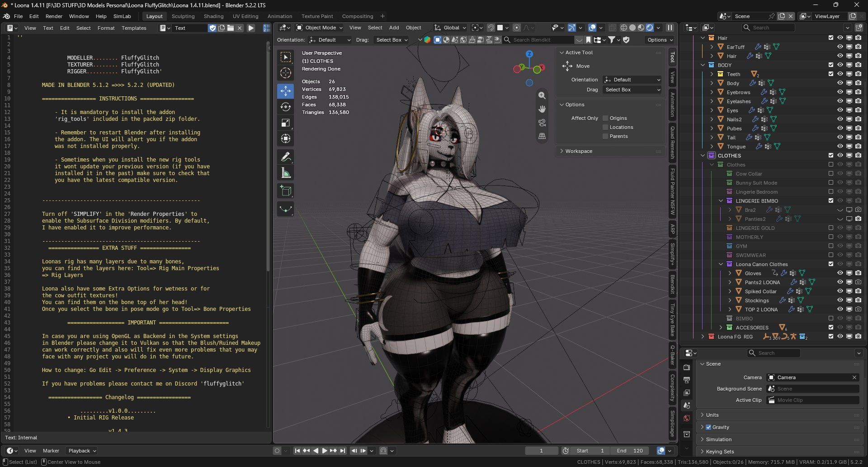This screenshot has width=868, height=467.
Task: Select the Rotate tool in viewport toolbar
Action: coord(285,107)
